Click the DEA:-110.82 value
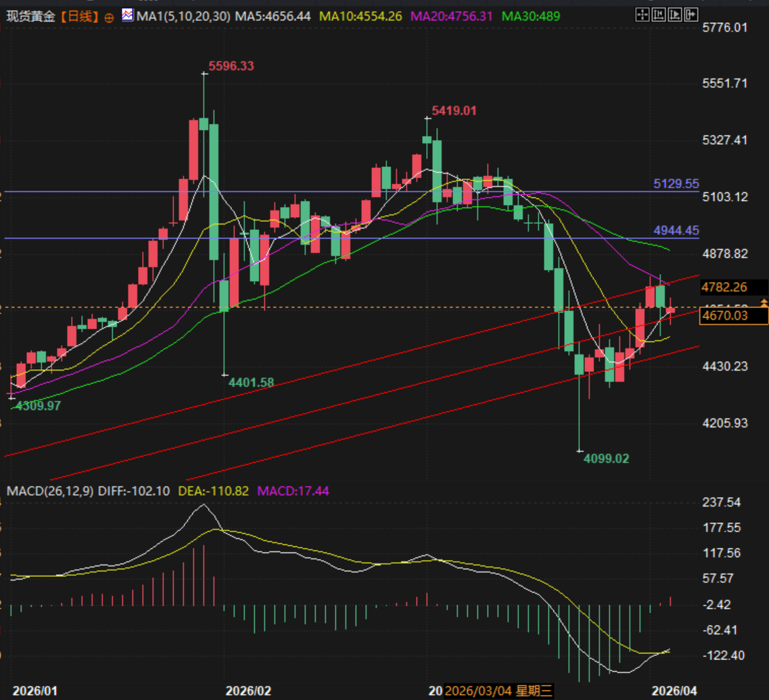This screenshot has height=700, width=769. click(x=213, y=490)
